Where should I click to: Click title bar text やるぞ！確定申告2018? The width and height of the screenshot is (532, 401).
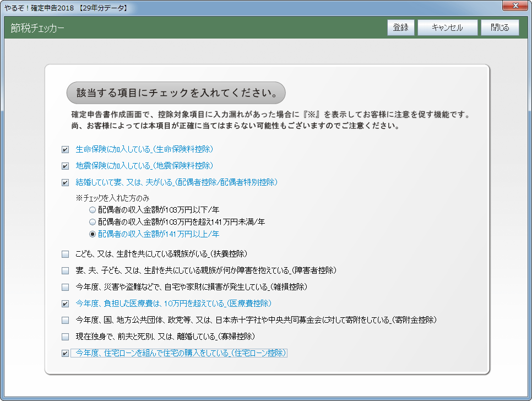(39, 8)
